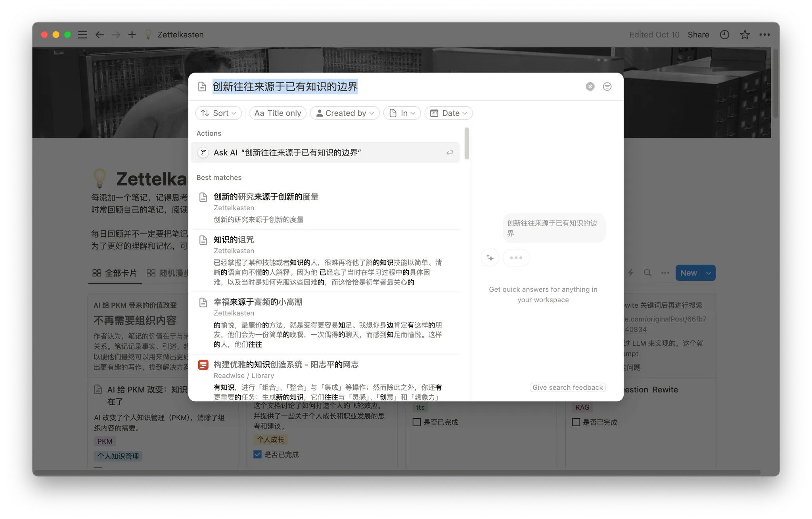The width and height of the screenshot is (812, 519).
Task: Add Zettelkasten page to favorites star
Action: coord(745,35)
